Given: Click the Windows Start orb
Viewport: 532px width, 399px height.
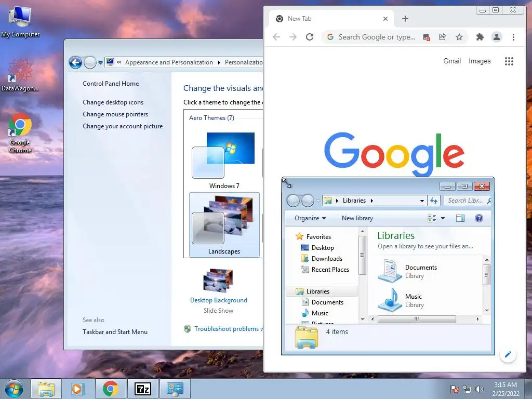Looking at the screenshot, I should 14,389.
